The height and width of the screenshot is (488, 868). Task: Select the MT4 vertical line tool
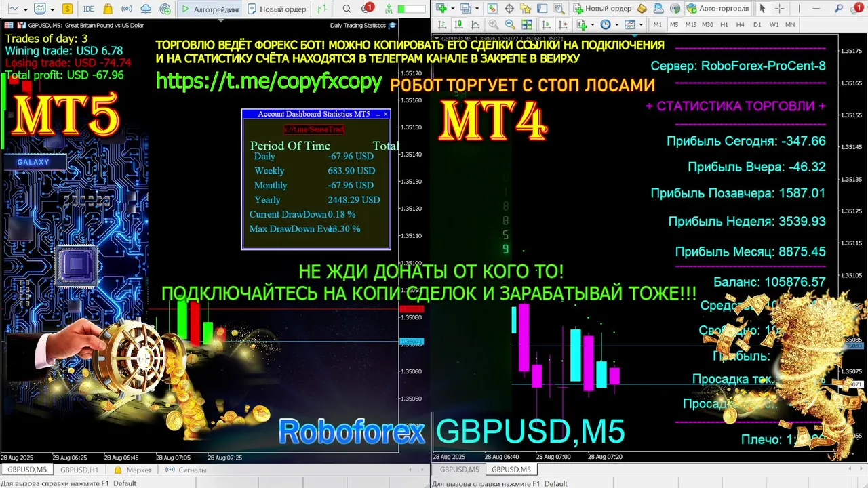[799, 8]
